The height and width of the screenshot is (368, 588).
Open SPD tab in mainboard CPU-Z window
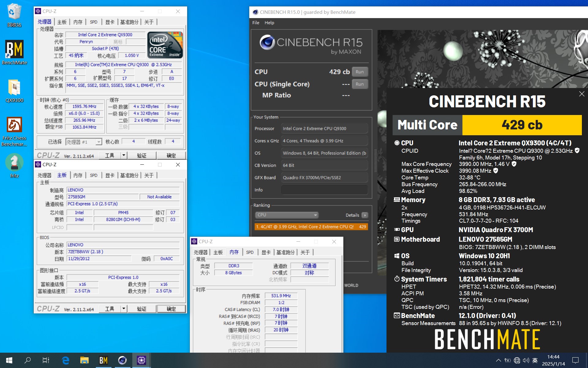click(x=94, y=175)
